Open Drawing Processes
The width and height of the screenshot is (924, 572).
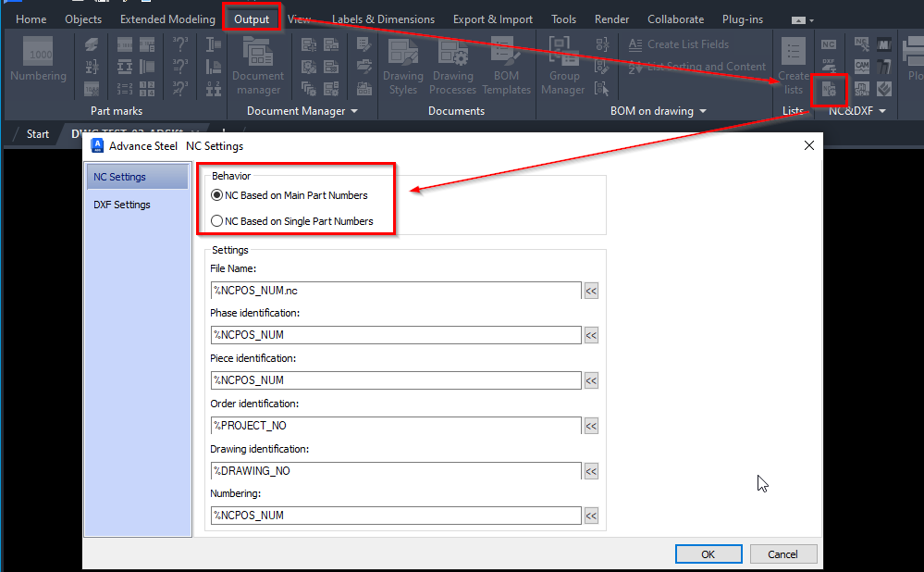click(452, 65)
